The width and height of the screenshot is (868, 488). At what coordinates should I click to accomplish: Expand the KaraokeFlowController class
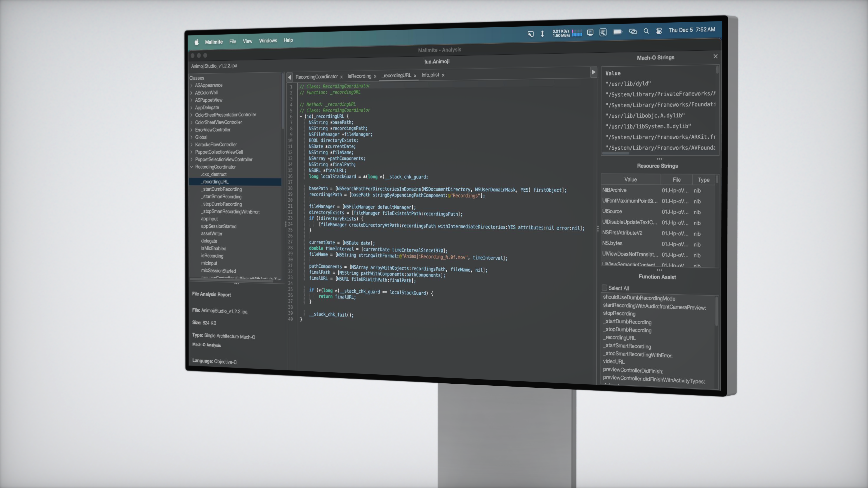(x=191, y=145)
